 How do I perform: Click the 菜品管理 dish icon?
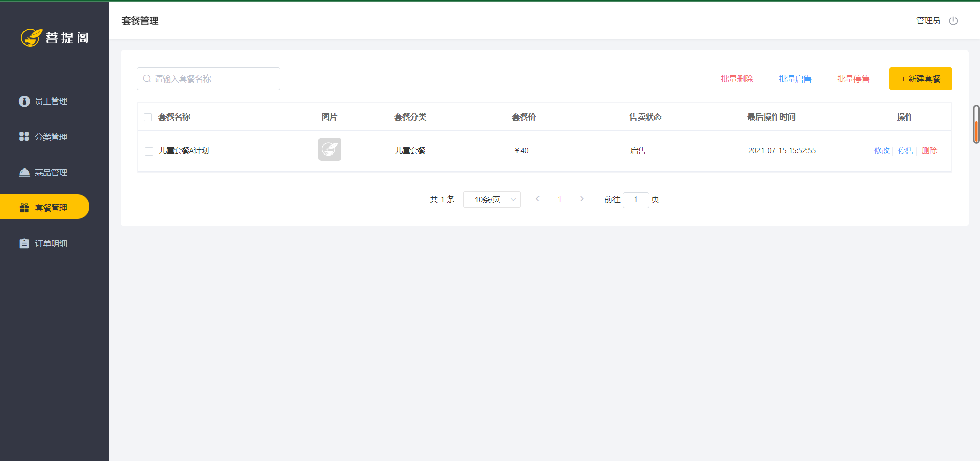point(24,172)
